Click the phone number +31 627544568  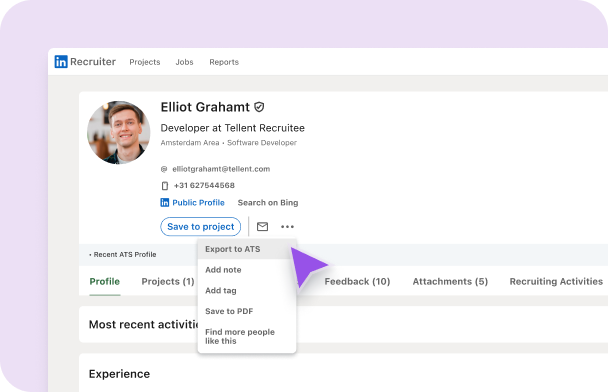[x=204, y=185]
